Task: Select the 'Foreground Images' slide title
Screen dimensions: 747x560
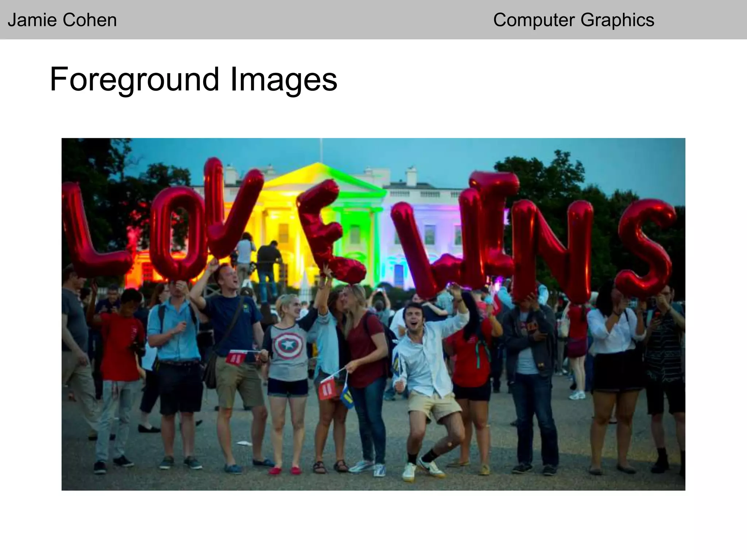Action: click(x=193, y=80)
